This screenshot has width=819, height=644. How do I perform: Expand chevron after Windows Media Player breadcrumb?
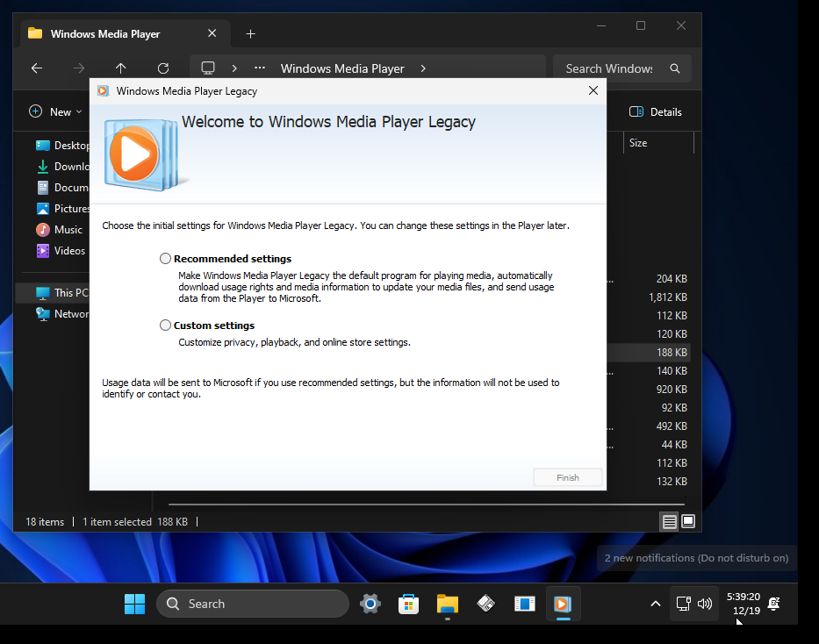click(x=423, y=68)
